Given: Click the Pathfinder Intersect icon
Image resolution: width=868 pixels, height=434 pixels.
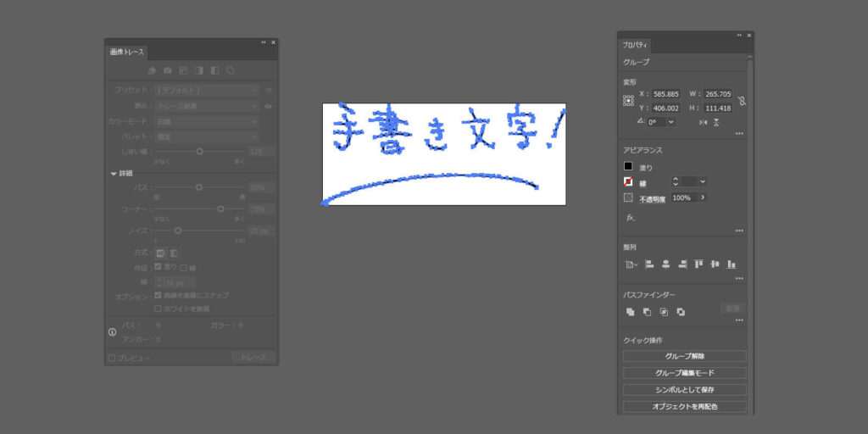Looking at the screenshot, I should pos(664,312).
